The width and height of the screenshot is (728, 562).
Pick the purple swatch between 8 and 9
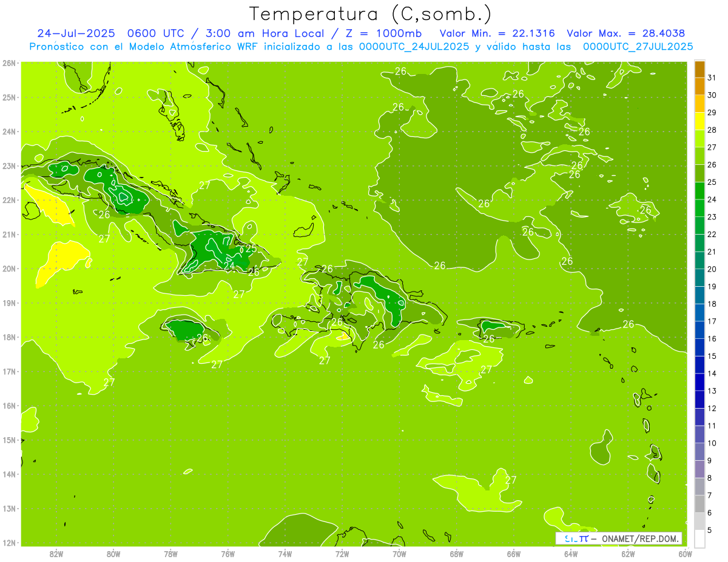pyautogui.click(x=699, y=469)
